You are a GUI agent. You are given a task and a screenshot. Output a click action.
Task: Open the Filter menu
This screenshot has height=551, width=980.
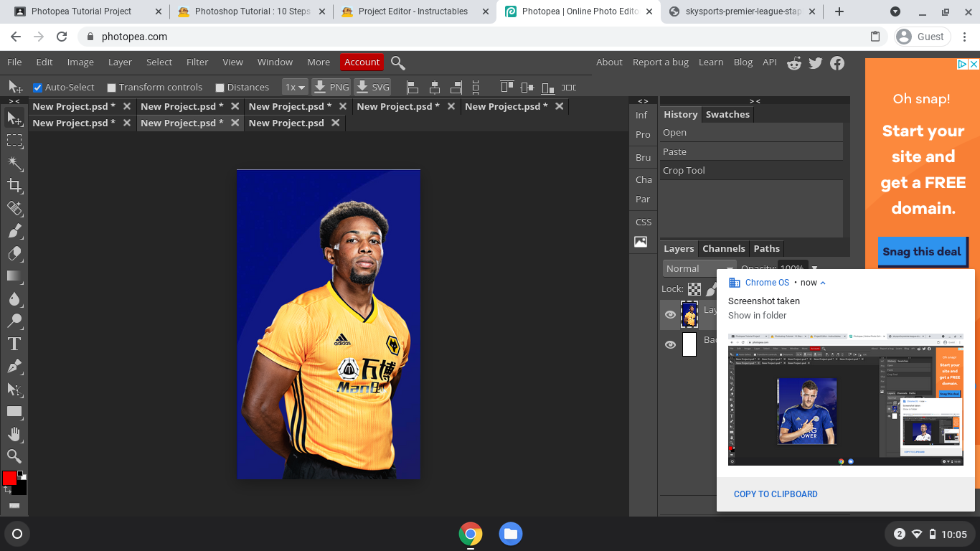tap(197, 62)
